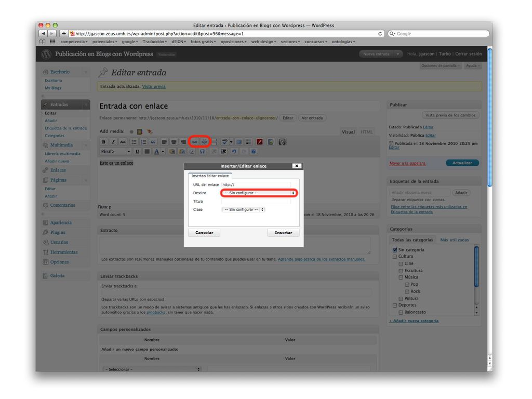Check the Escultura category
Viewport: 532px width, 399px height.
tap(401, 271)
